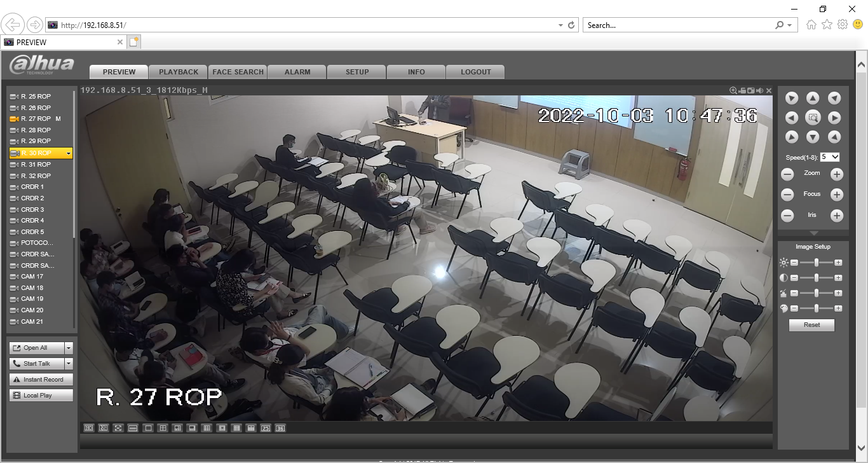
Task: Click the saturation slider handle, bottom row
Action: coord(817,308)
